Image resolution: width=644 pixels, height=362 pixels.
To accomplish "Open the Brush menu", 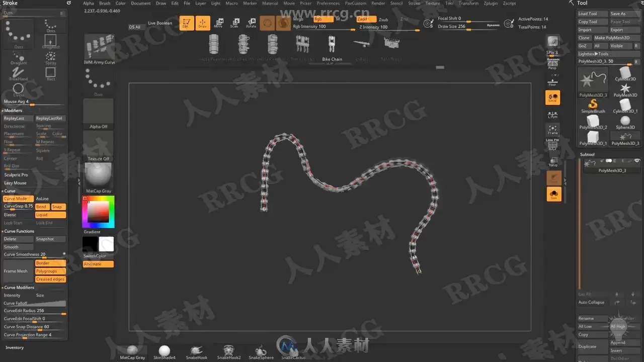I will pyautogui.click(x=105, y=3).
